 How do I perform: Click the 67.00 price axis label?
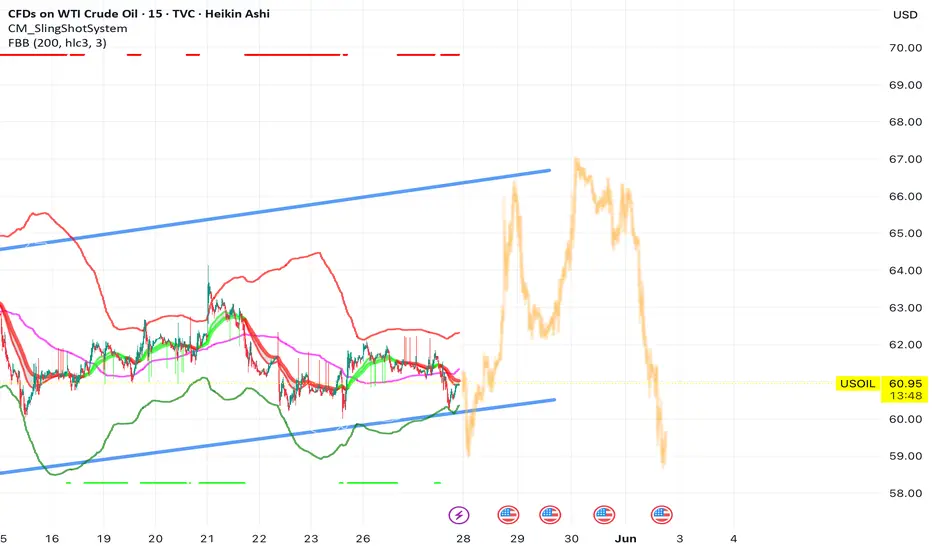(x=905, y=159)
